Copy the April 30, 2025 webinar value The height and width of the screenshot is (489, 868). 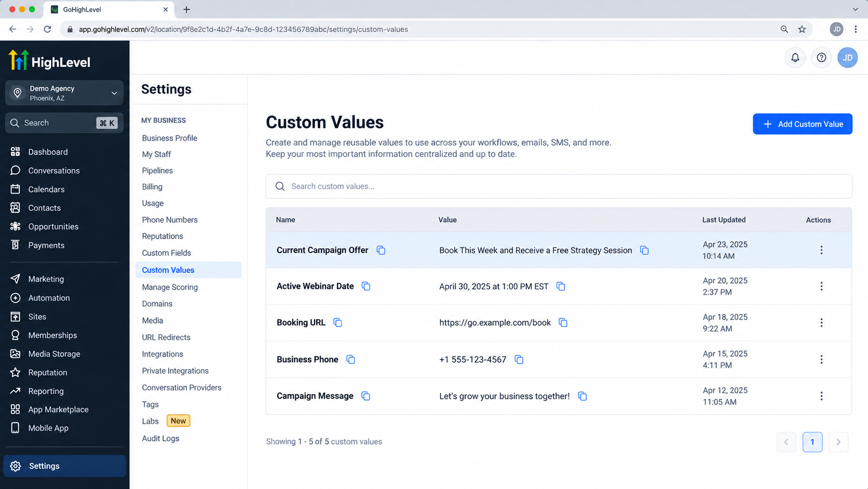pyautogui.click(x=561, y=286)
